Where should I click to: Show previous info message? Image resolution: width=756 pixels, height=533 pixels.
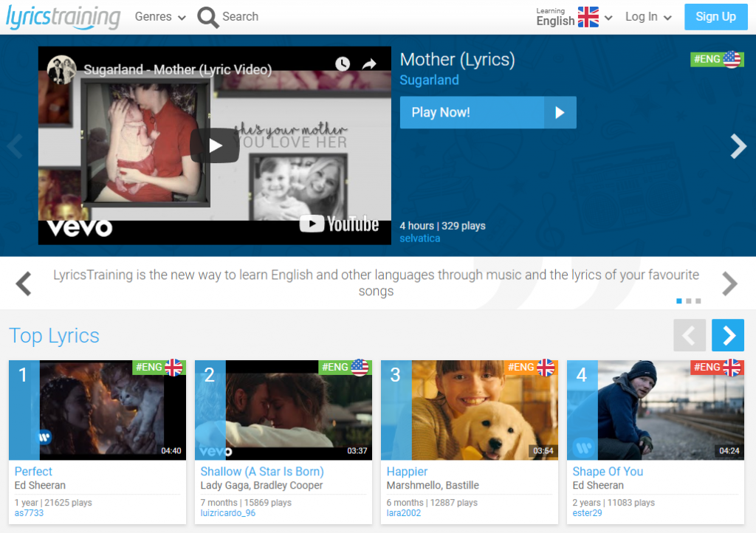click(x=24, y=283)
